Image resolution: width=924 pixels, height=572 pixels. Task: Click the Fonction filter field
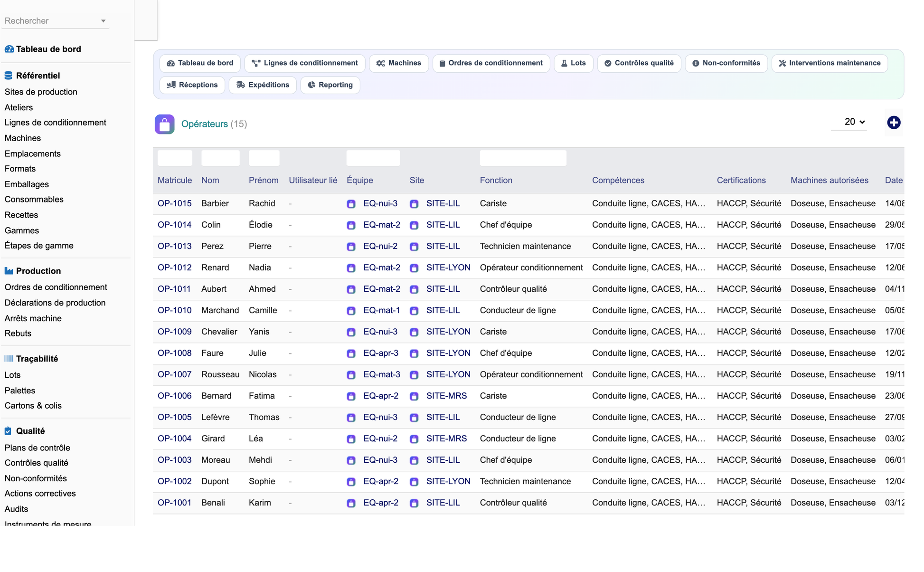click(523, 158)
